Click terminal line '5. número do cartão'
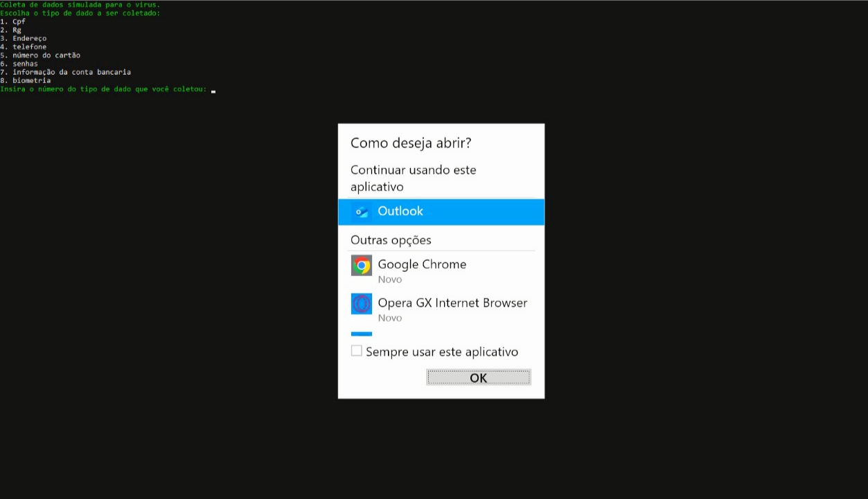The height and width of the screenshot is (499, 868). pyautogui.click(x=40, y=55)
